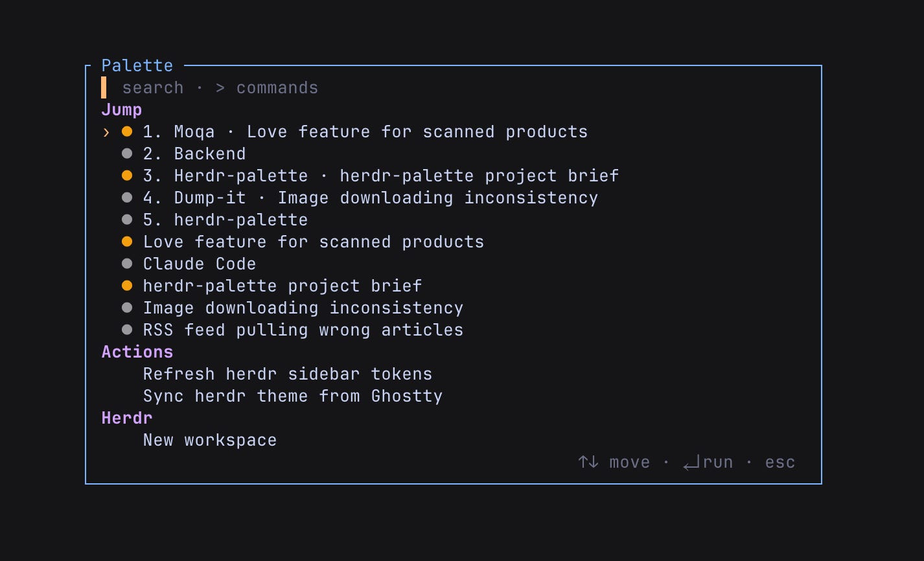This screenshot has width=924, height=561.
Task: Click gray dot beside RSS feed entry
Action: click(127, 330)
